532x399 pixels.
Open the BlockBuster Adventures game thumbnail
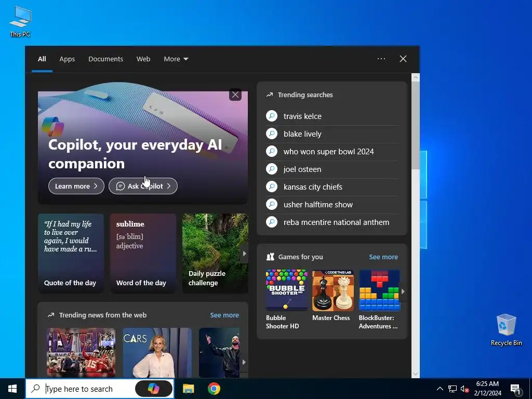[379, 290]
